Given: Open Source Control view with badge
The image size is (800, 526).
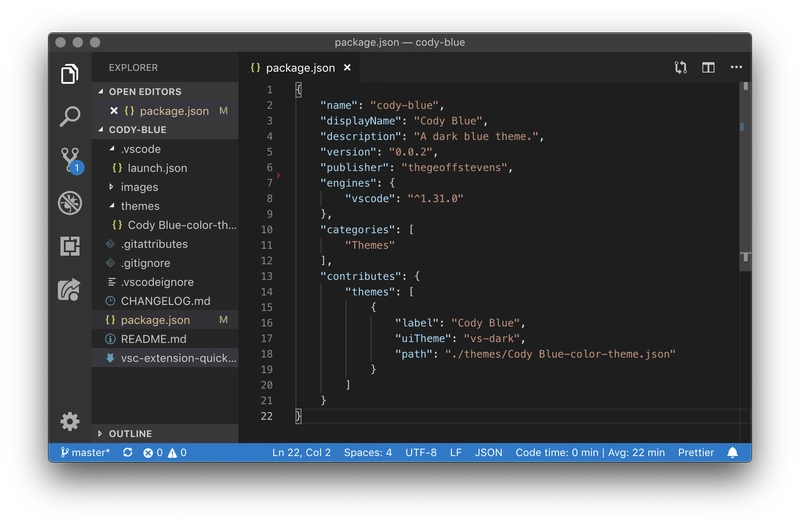Looking at the screenshot, I should 70,160.
